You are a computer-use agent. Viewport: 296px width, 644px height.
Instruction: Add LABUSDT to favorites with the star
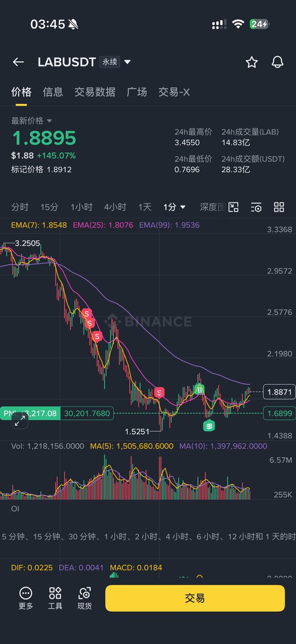click(251, 62)
